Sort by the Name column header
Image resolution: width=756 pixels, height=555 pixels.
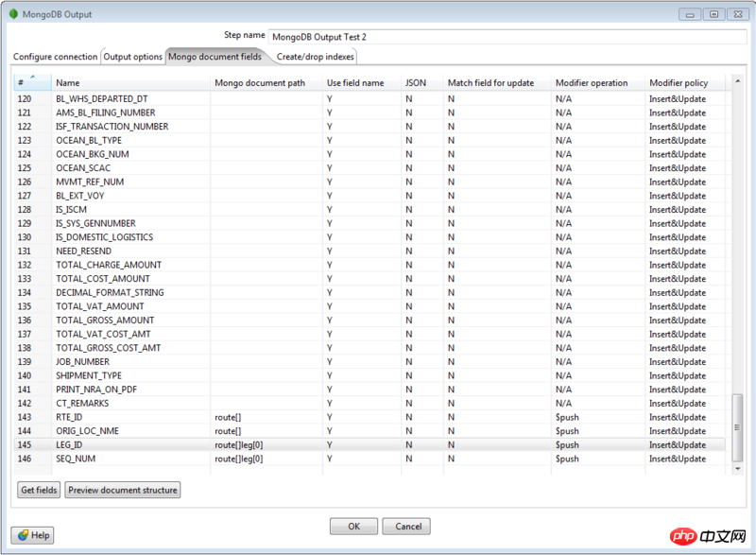click(x=130, y=82)
